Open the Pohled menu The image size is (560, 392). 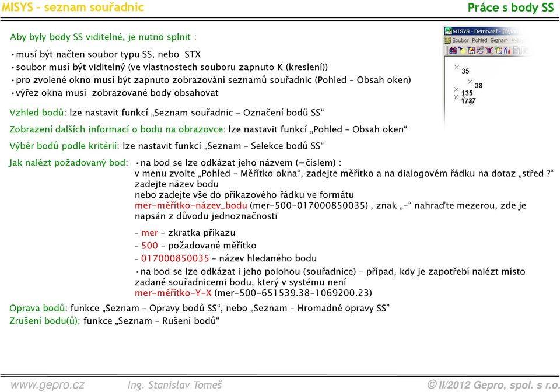pos(480,41)
